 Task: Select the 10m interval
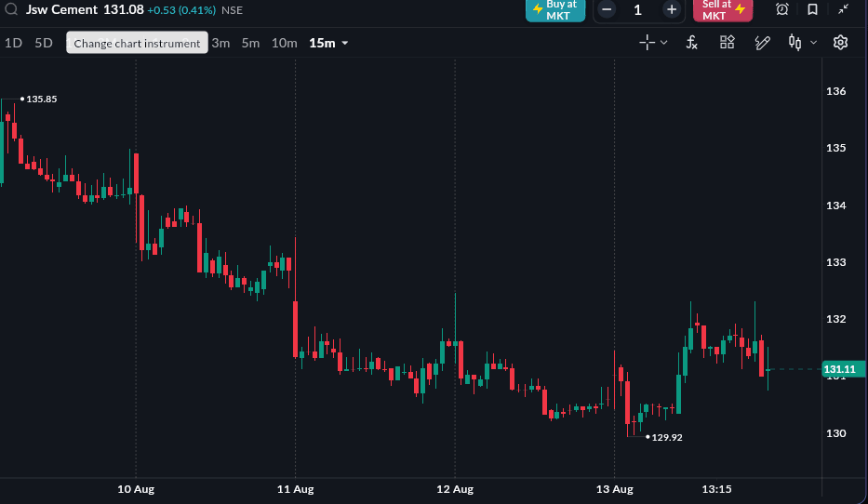(284, 43)
